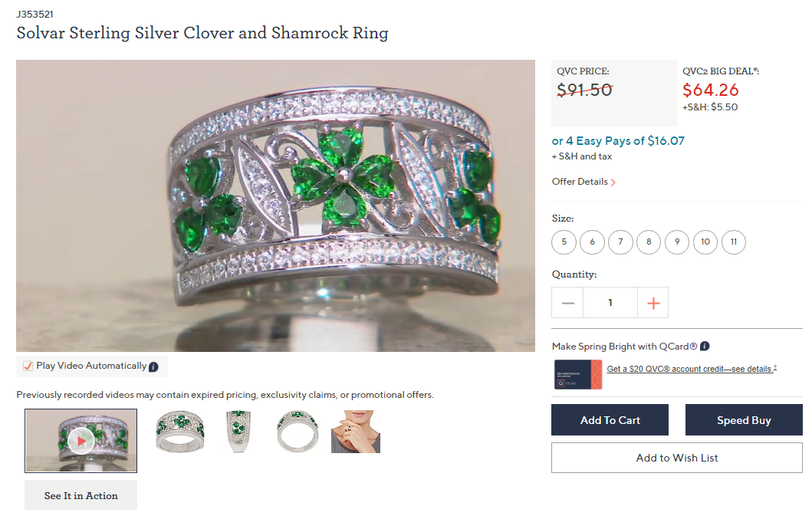Increase quantity with the plus icon
Viewport: 812px width, 516px height.
click(x=653, y=303)
